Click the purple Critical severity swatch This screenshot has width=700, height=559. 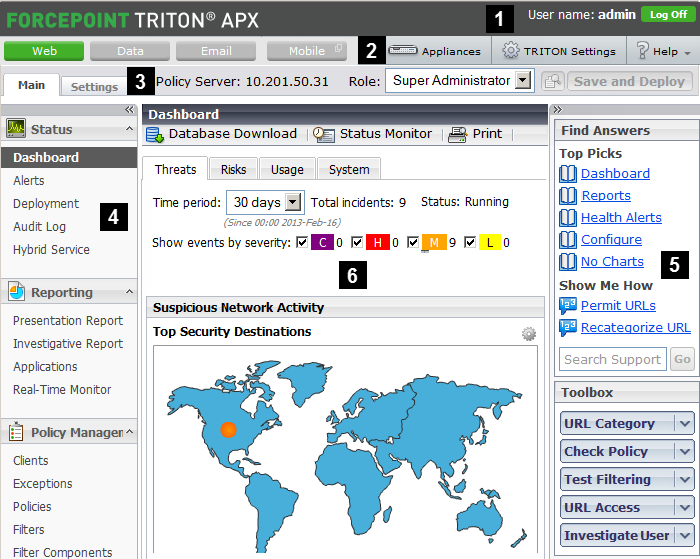coord(322,242)
